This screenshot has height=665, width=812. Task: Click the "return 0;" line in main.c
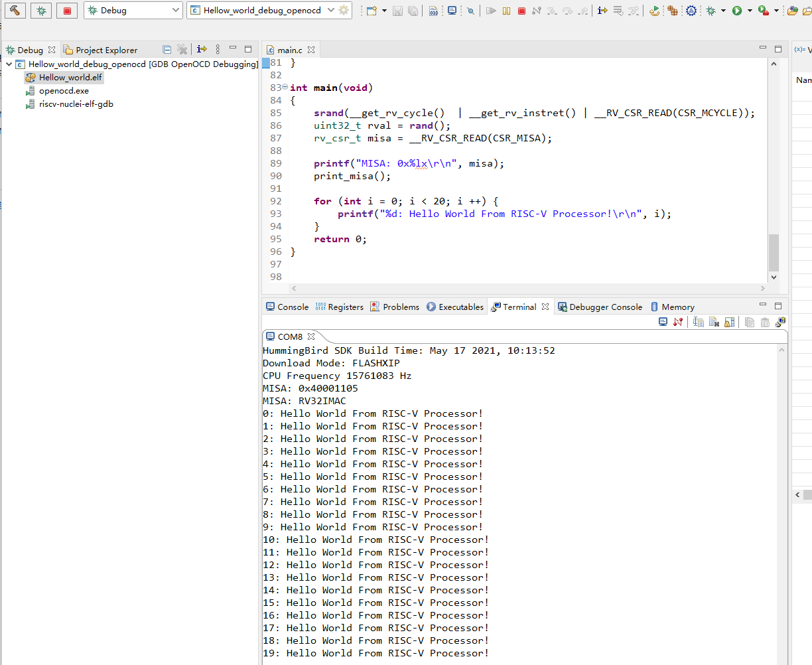tap(340, 239)
